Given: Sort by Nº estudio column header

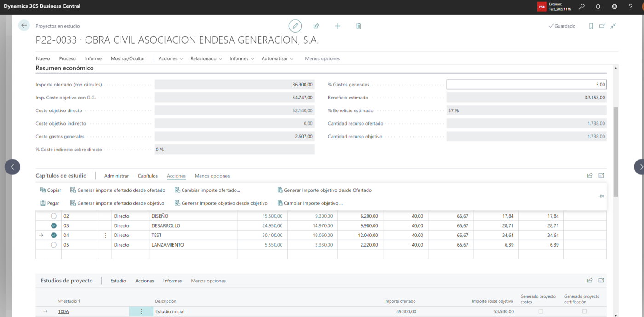Looking at the screenshot, I should tap(69, 301).
